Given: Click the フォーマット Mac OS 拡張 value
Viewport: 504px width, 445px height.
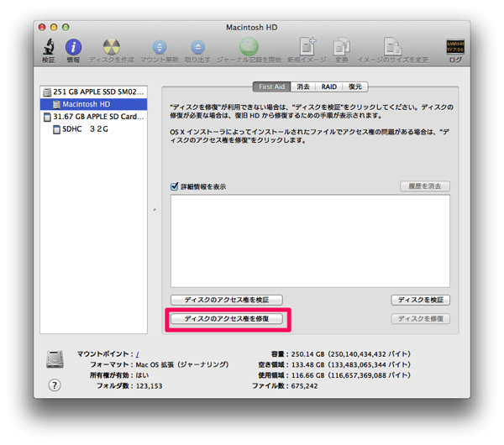Looking at the screenshot, I should pyautogui.click(x=182, y=364).
